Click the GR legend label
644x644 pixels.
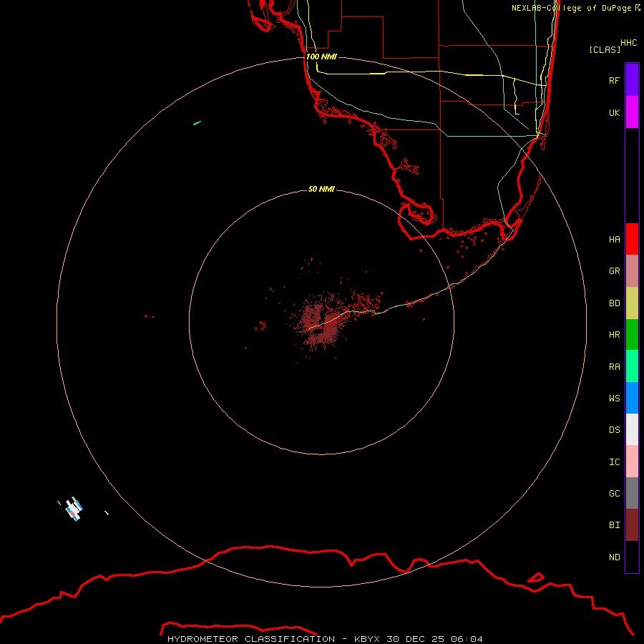tap(614, 271)
